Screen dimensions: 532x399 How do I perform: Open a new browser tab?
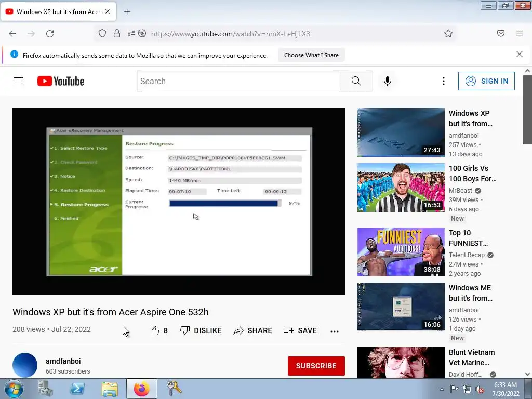pyautogui.click(x=127, y=12)
